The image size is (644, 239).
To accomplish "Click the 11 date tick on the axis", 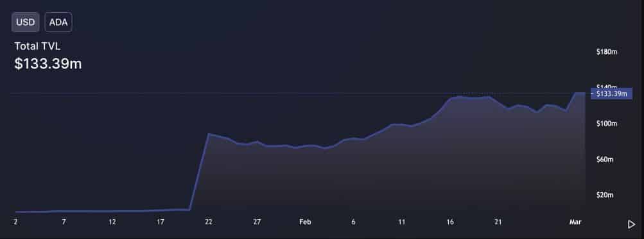I will click(402, 222).
